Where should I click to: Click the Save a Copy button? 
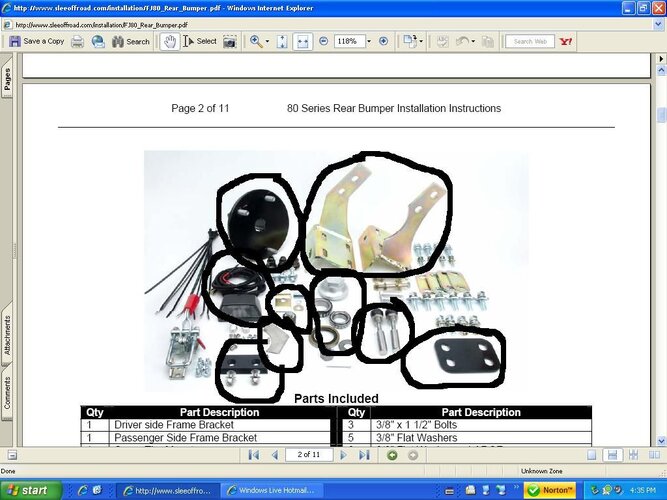click(37, 41)
